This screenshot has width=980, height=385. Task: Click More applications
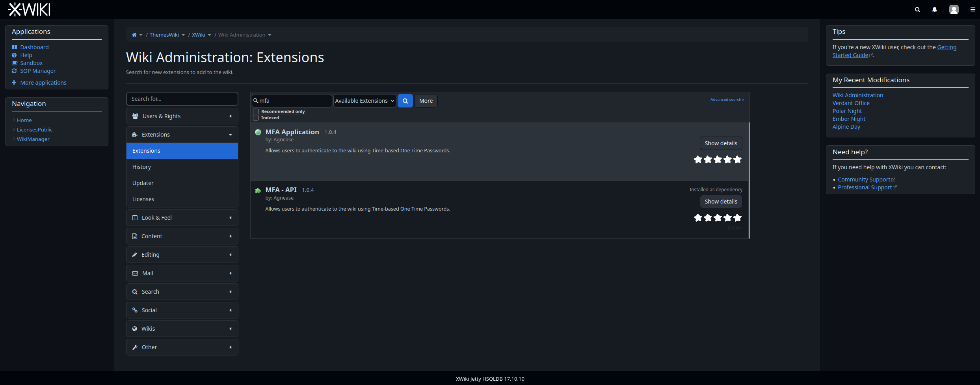(x=43, y=83)
